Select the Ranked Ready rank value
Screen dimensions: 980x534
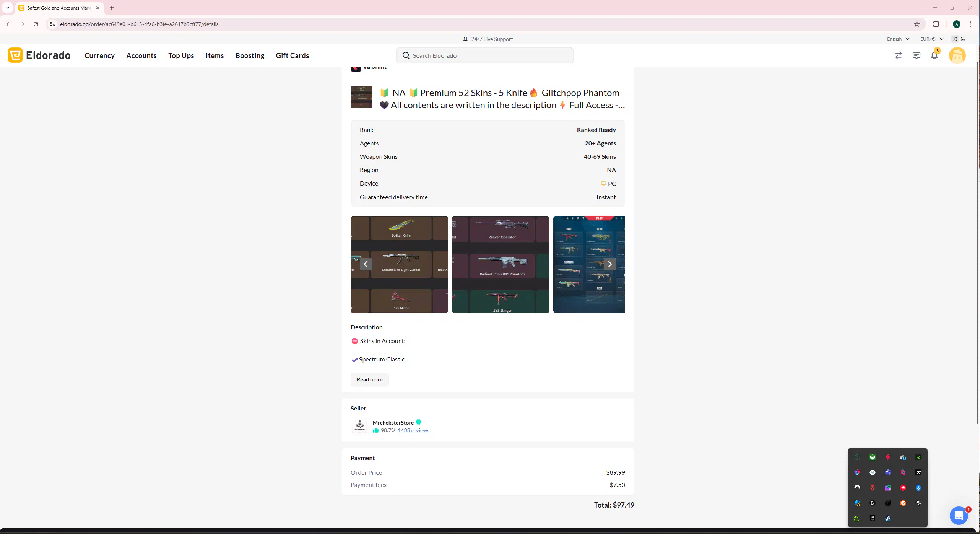tap(596, 130)
